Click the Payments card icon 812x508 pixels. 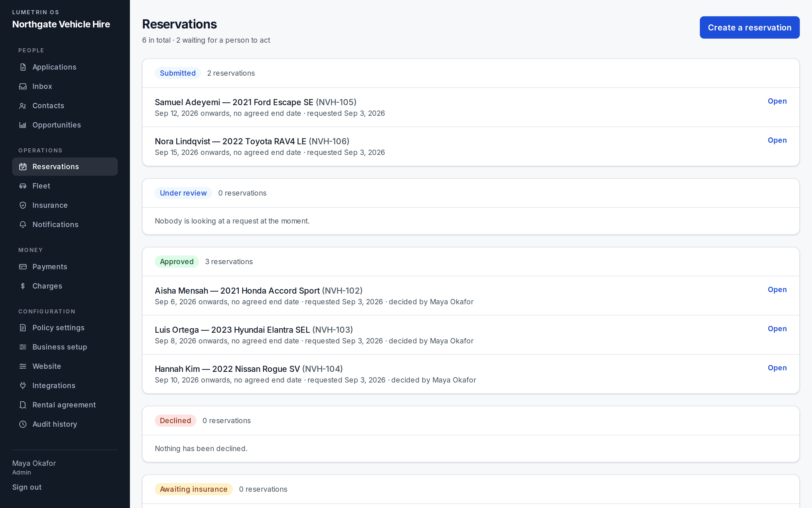coord(23,267)
